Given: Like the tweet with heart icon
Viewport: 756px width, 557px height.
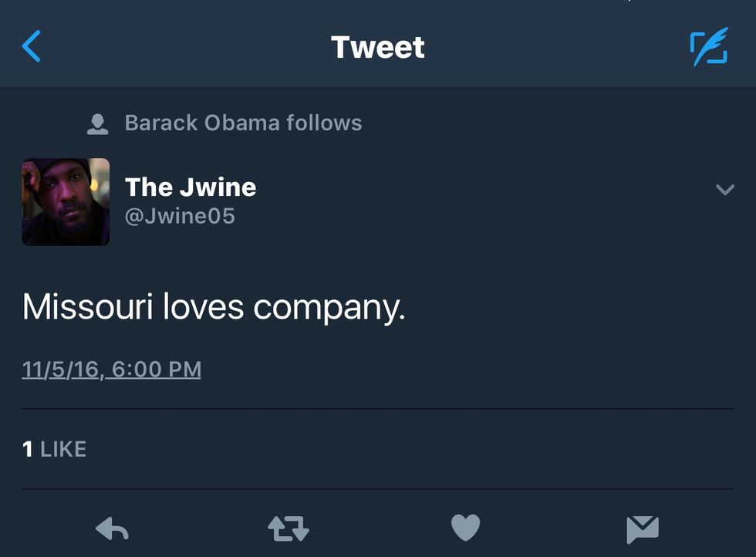Looking at the screenshot, I should 465,528.
